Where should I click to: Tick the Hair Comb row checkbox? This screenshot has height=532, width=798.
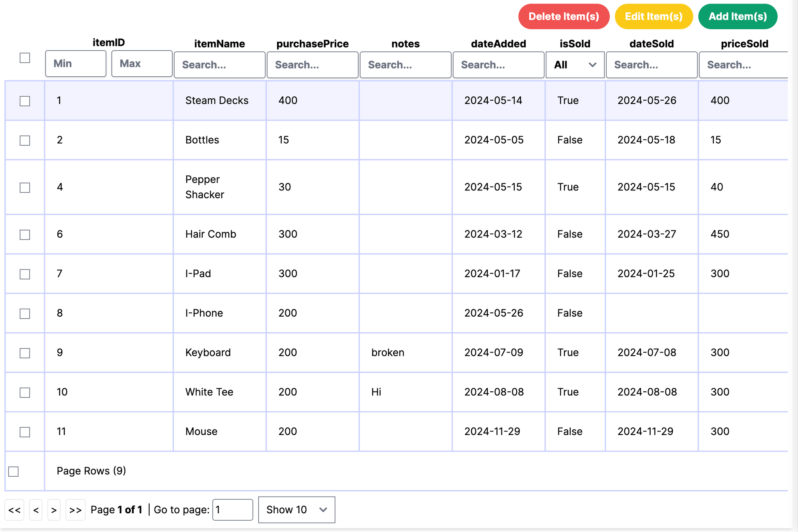click(x=25, y=234)
